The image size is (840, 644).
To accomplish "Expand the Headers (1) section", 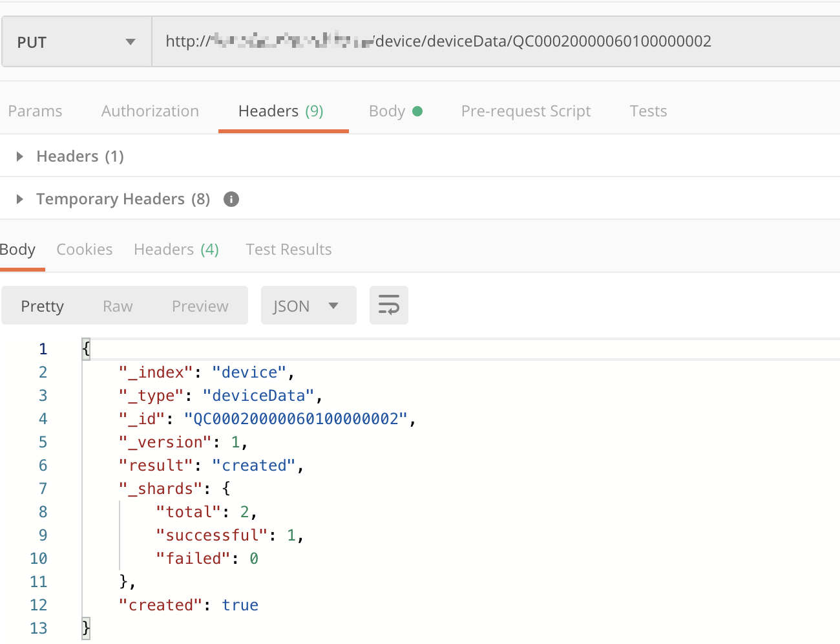I will [20, 156].
